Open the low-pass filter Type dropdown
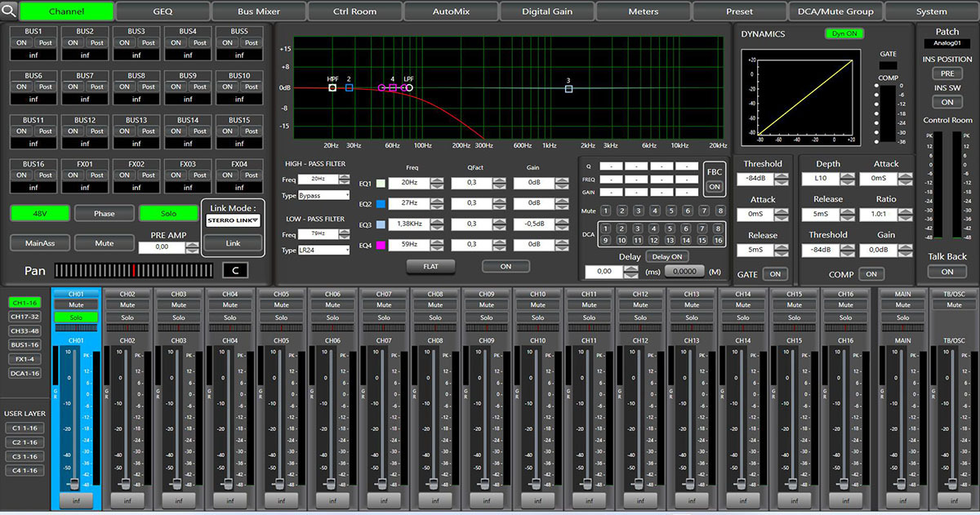 pos(323,250)
